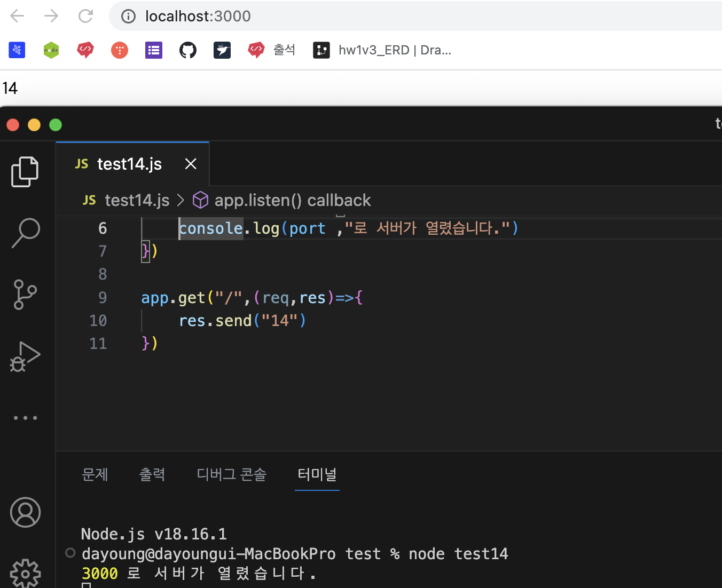Minimize VS Code with the yellow button
The height and width of the screenshot is (588, 722).
click(x=34, y=125)
